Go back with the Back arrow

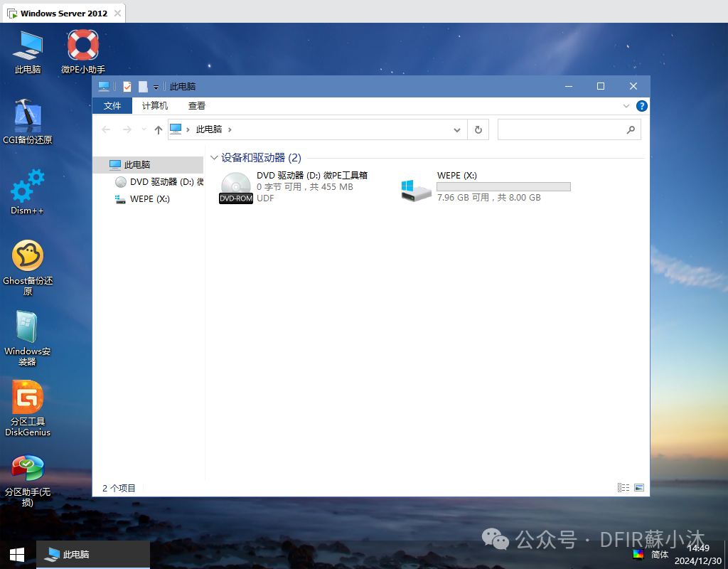click(106, 129)
